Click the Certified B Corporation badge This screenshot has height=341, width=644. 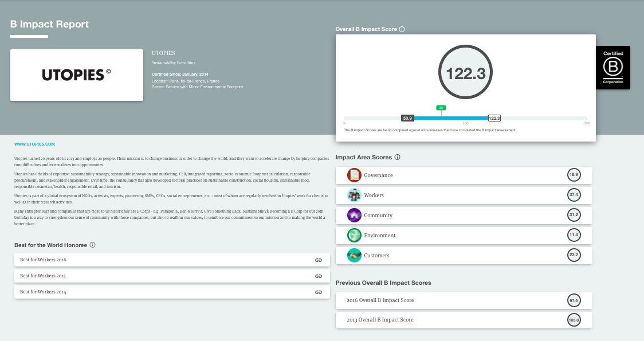point(612,68)
